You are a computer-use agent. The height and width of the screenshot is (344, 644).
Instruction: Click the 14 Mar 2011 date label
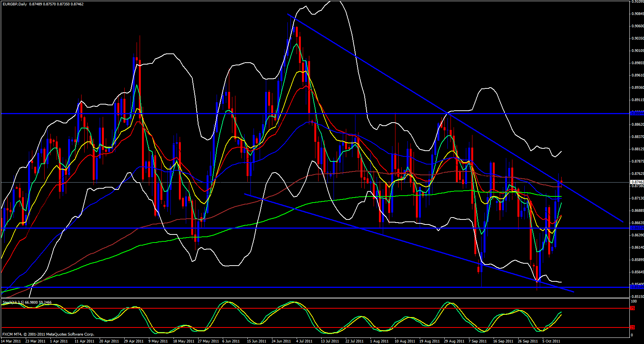pos(11,341)
